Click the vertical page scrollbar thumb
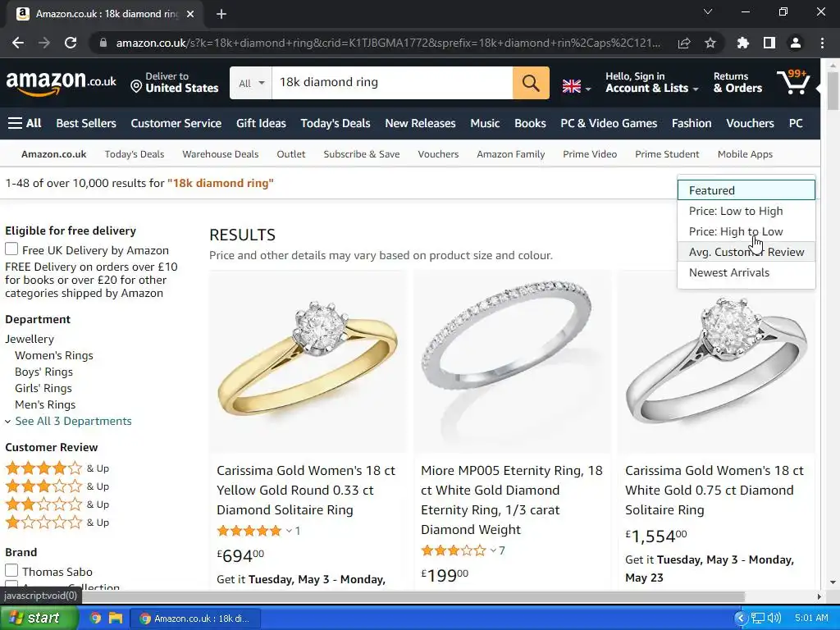 click(x=833, y=90)
